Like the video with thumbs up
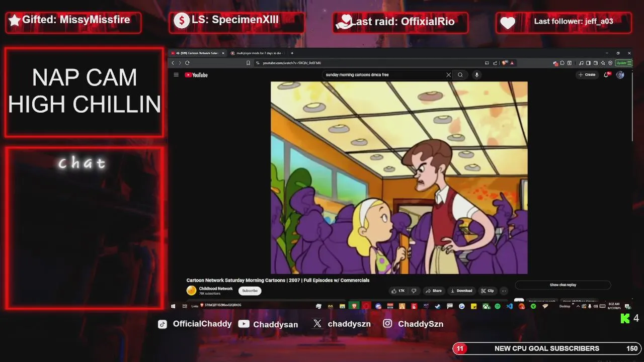This screenshot has width=644, height=362. pos(397,291)
